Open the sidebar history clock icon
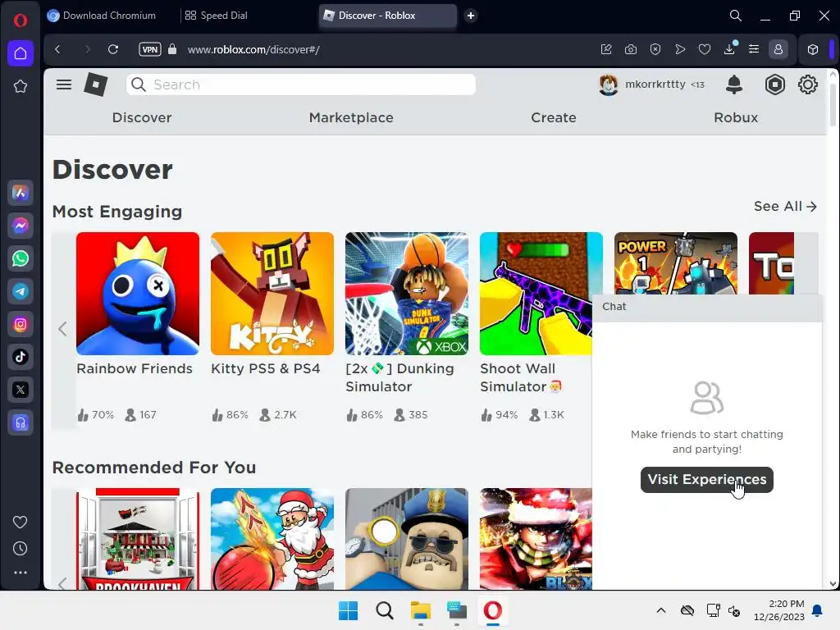The width and height of the screenshot is (840, 630). tap(21, 548)
